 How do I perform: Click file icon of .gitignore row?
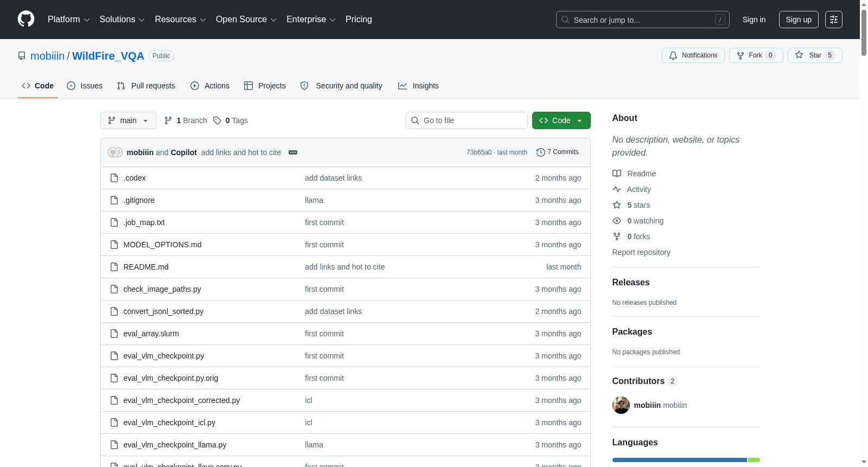tap(114, 200)
